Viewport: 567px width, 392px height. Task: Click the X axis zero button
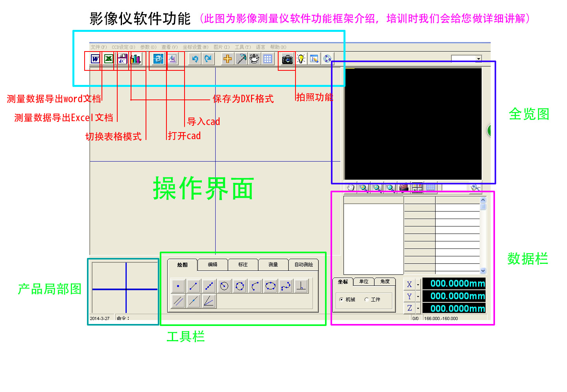[409, 284]
